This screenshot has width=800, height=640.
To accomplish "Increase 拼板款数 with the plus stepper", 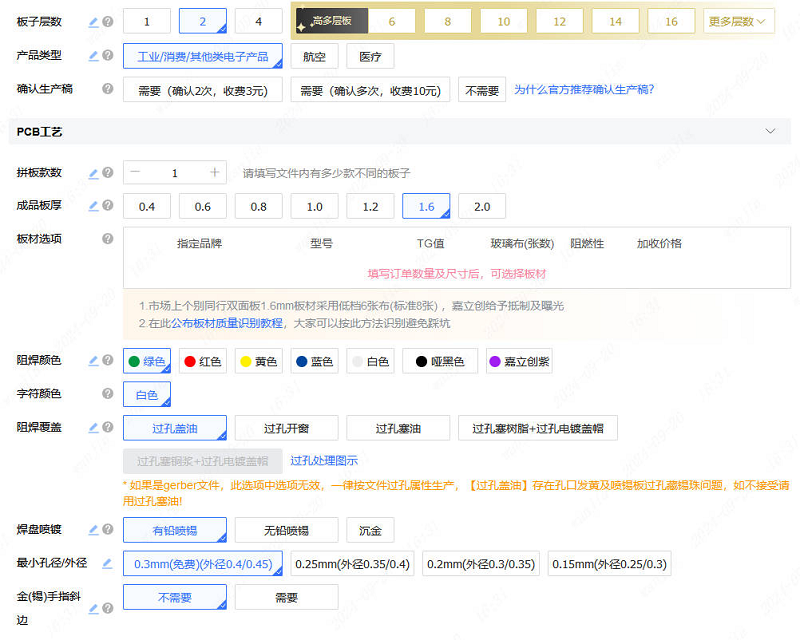I will [215, 172].
